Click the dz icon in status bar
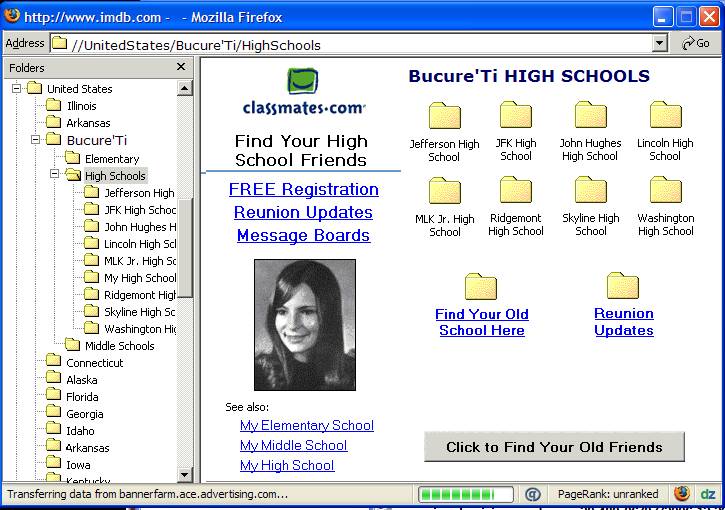725x510 pixels. click(707, 494)
